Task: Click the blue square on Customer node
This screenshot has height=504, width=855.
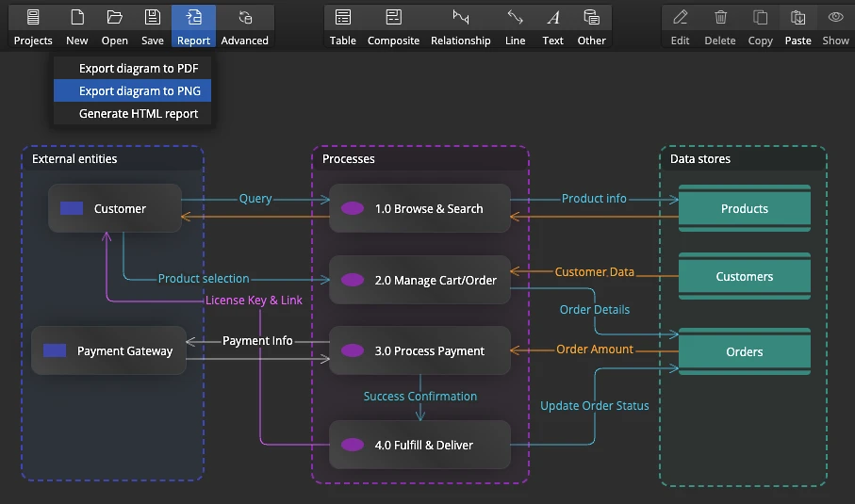Action: [72, 208]
